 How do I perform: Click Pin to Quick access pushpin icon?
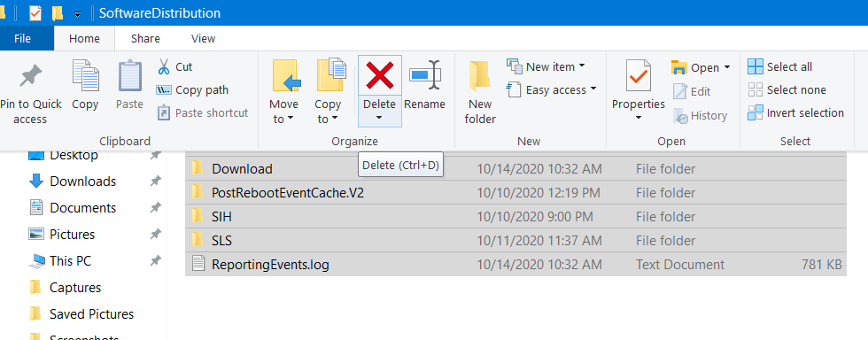click(30, 76)
